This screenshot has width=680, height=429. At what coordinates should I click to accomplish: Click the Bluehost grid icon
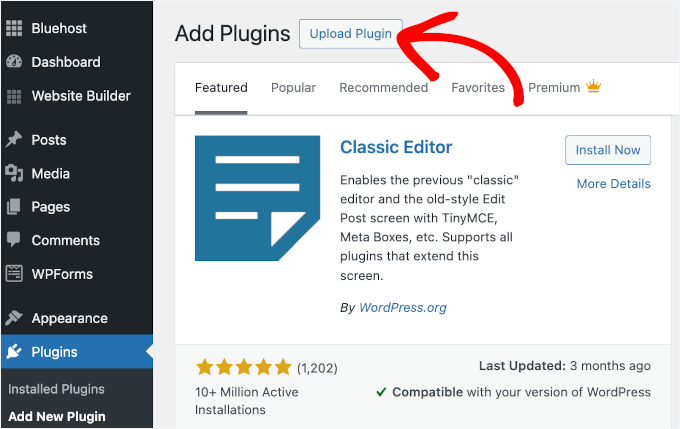pyautogui.click(x=14, y=29)
